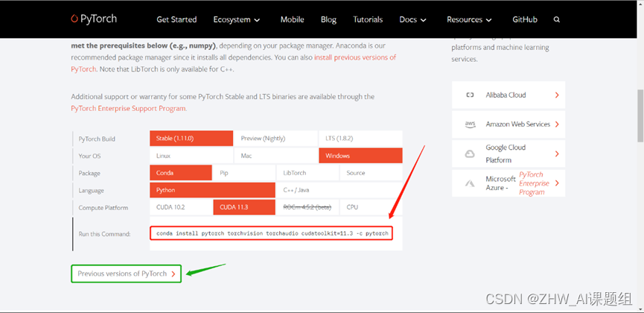Pick CUDA 11.3 compute platform
Image resolution: width=644 pixels, height=313 pixels.
click(244, 207)
